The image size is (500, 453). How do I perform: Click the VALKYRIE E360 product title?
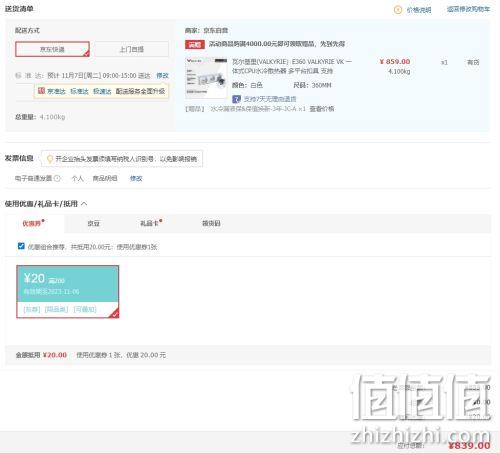tap(292, 66)
